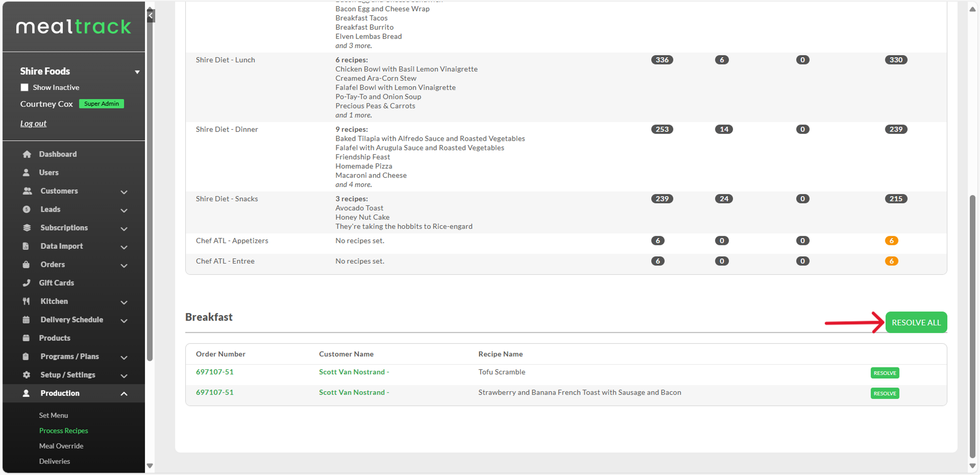
Task: Click the main page vertical scrollbar
Action: point(972,326)
